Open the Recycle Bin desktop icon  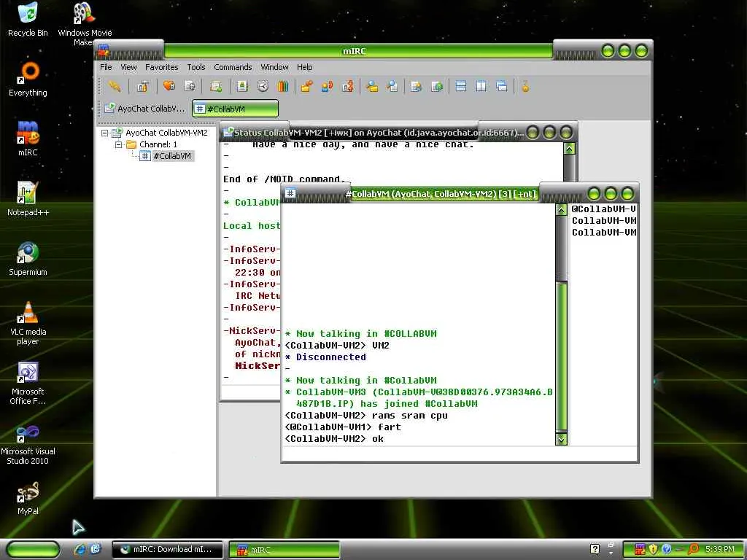28,19
